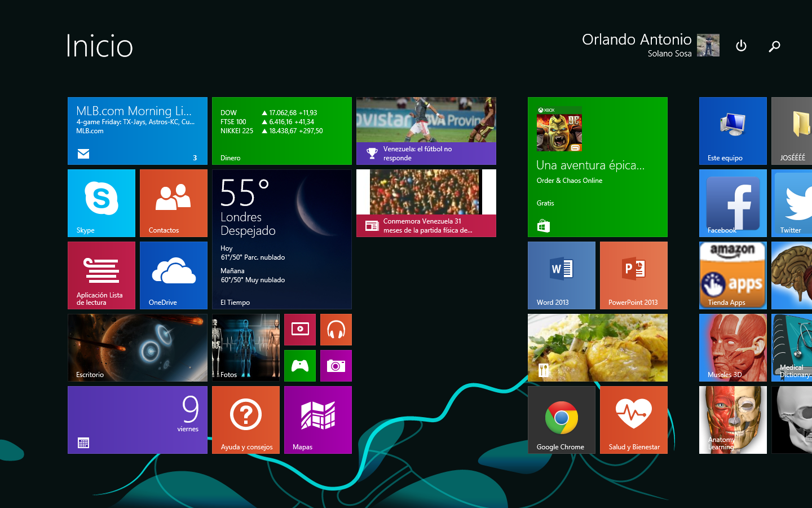Open the Dinero finance tile
Screen dimensions: 812x508
(x=282, y=131)
